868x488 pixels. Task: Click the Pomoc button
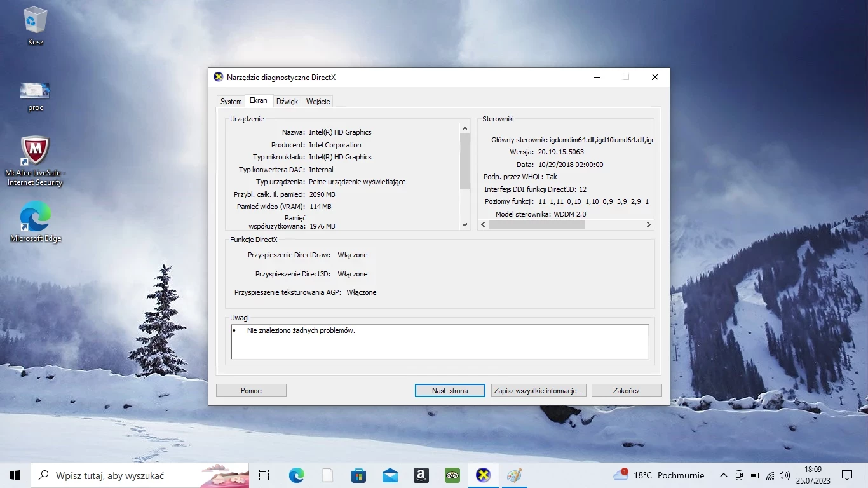(251, 391)
